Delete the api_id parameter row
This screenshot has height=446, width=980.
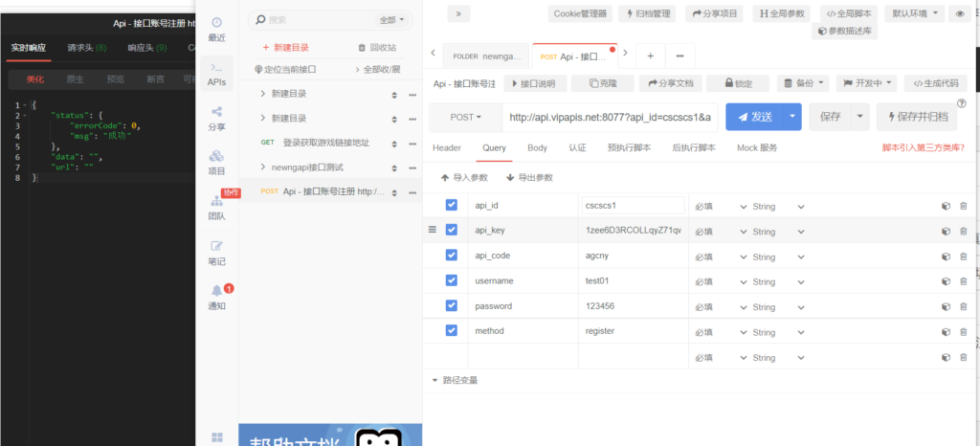(963, 206)
